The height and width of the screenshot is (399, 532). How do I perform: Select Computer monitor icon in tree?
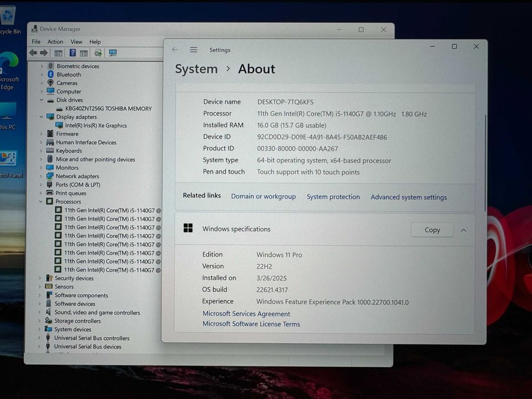point(51,91)
